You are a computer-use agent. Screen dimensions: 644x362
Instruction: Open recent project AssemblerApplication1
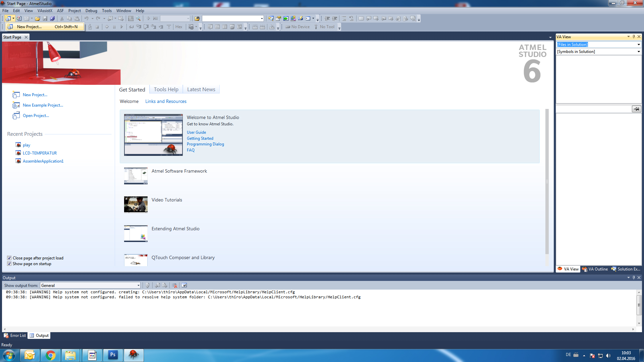(43, 161)
